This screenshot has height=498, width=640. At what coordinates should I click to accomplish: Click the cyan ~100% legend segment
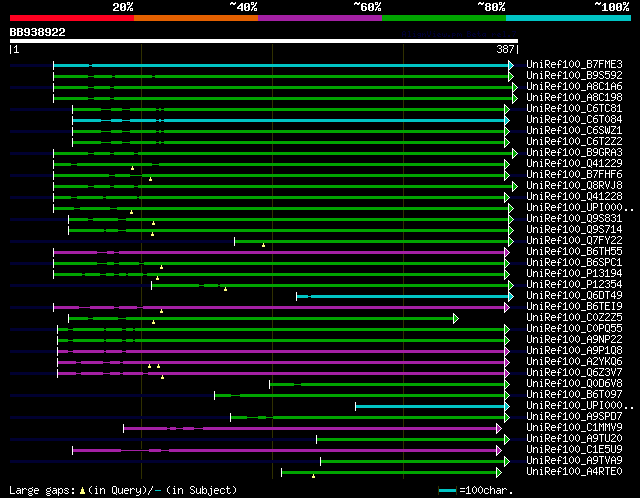pyautogui.click(x=567, y=17)
